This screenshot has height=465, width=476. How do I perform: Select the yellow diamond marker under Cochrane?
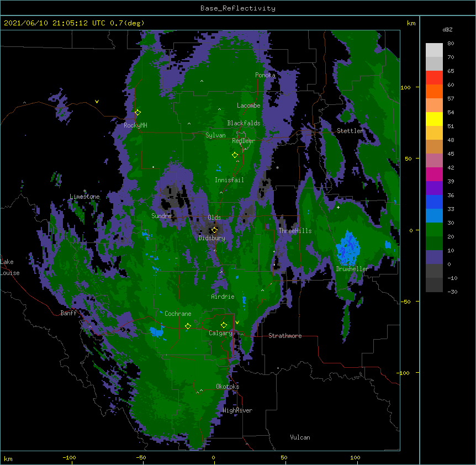pos(188,326)
